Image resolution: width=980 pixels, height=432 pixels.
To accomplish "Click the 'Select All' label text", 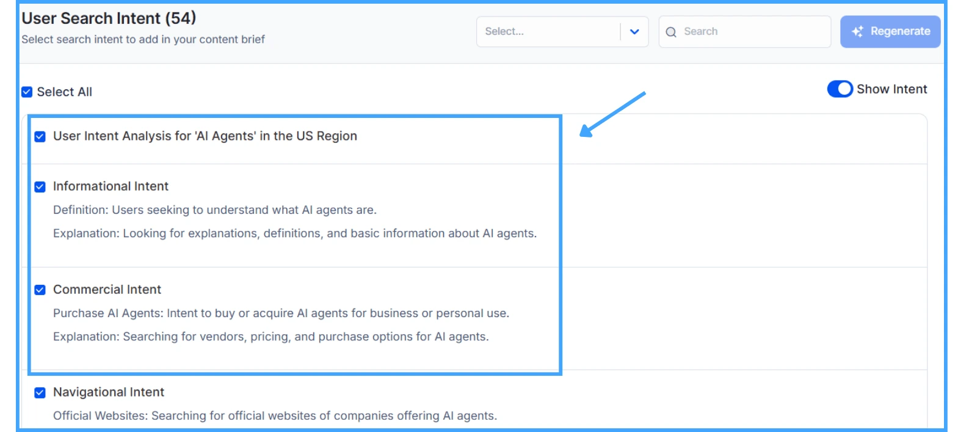I will [x=65, y=92].
